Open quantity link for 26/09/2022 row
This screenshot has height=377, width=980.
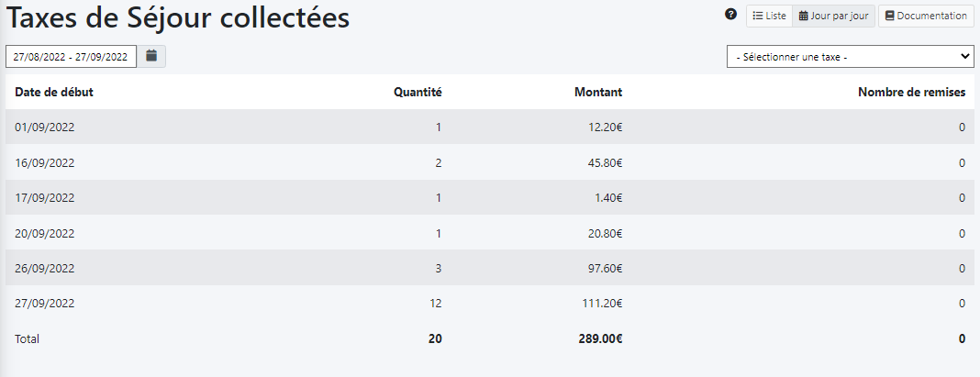439,268
